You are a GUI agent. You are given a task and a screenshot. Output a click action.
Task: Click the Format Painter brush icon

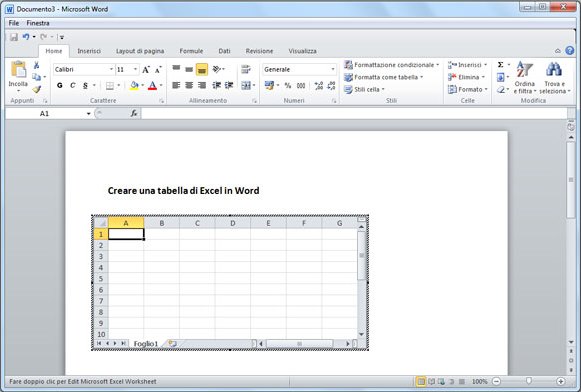(x=36, y=89)
